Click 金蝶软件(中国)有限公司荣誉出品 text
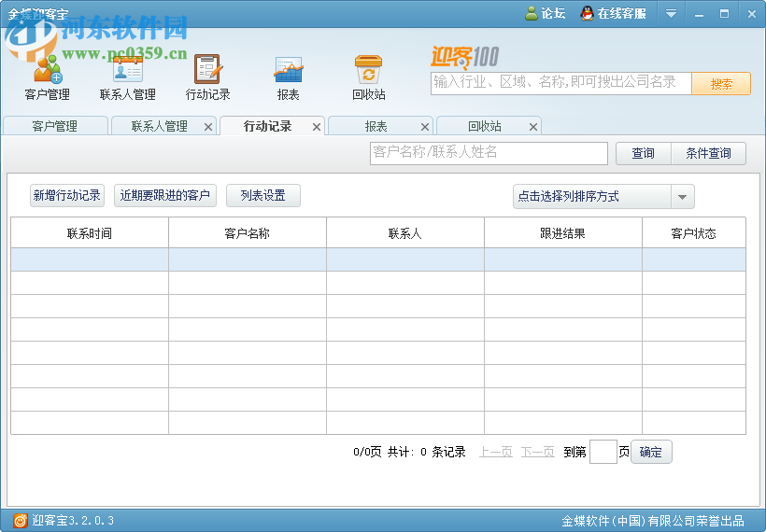Viewport: 766px width, 532px height. pyautogui.click(x=653, y=521)
